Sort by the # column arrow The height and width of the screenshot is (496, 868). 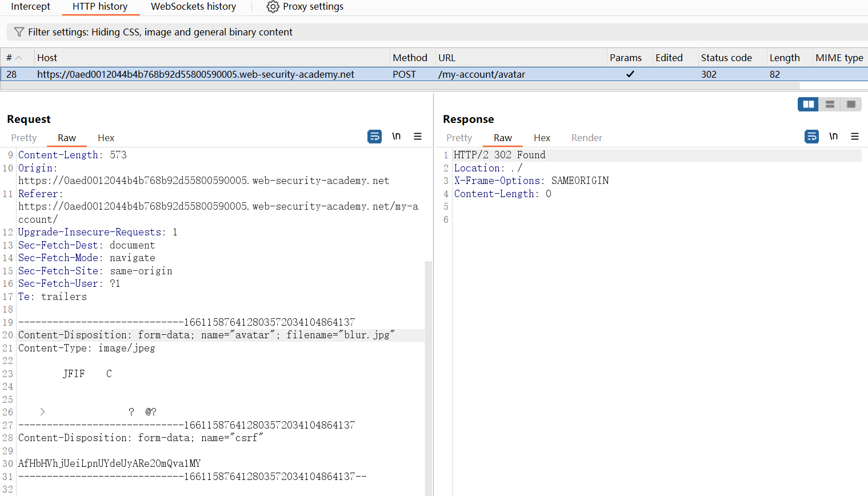click(x=19, y=58)
